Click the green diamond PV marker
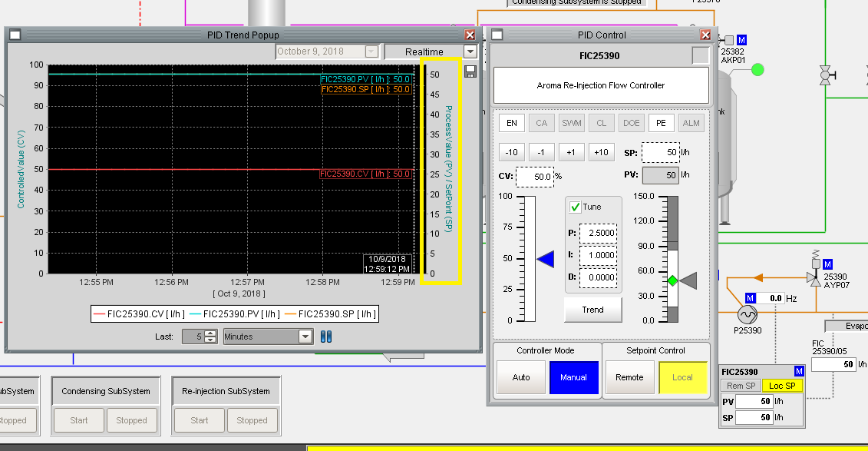Image resolution: width=868 pixels, height=451 pixels. (x=672, y=281)
